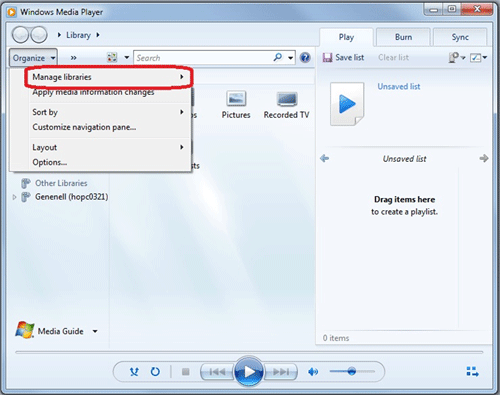Switch to the Burn tab
The height and width of the screenshot is (395, 500).
click(x=403, y=37)
